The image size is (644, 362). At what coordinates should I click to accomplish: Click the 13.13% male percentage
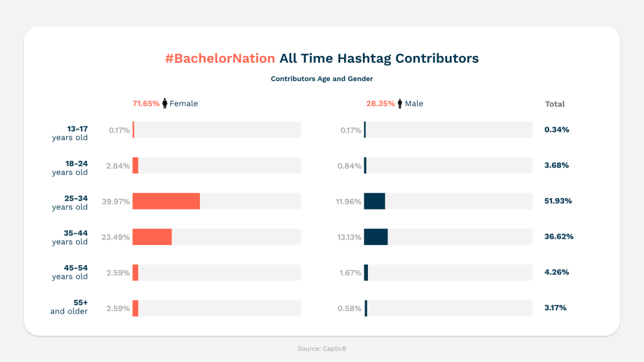[x=349, y=237]
